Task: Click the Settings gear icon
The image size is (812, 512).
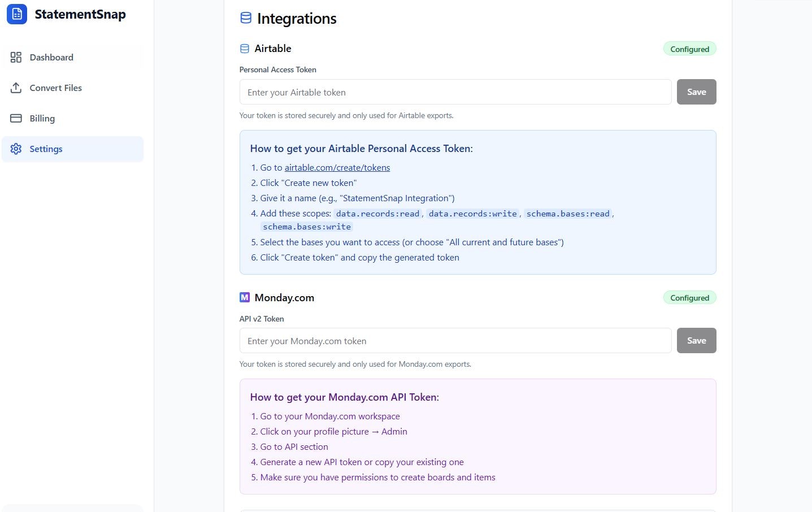Action: [x=16, y=149]
